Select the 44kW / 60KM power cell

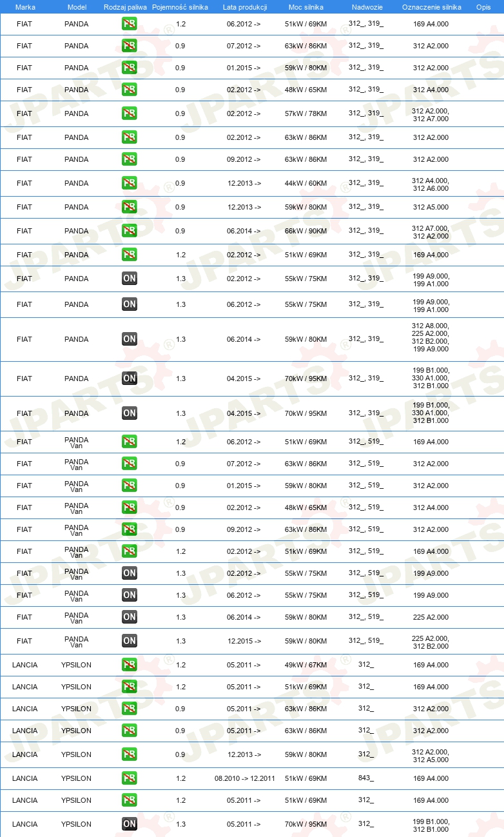[306, 184]
